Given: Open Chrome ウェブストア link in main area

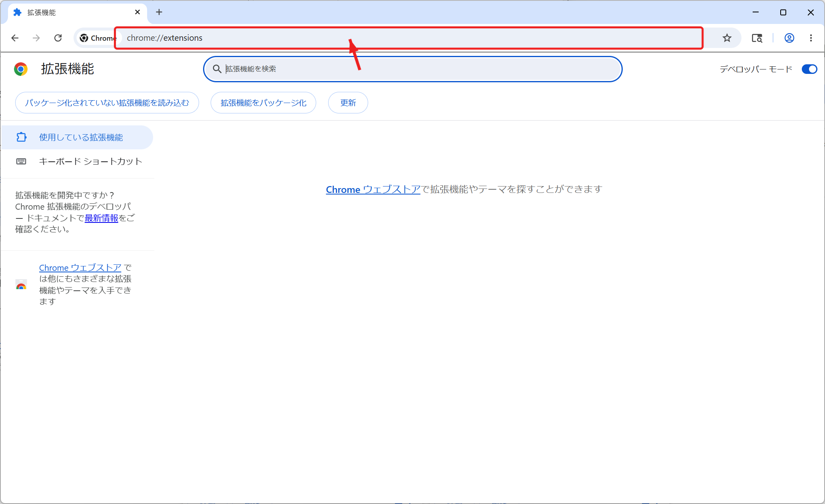Looking at the screenshot, I should [x=373, y=189].
